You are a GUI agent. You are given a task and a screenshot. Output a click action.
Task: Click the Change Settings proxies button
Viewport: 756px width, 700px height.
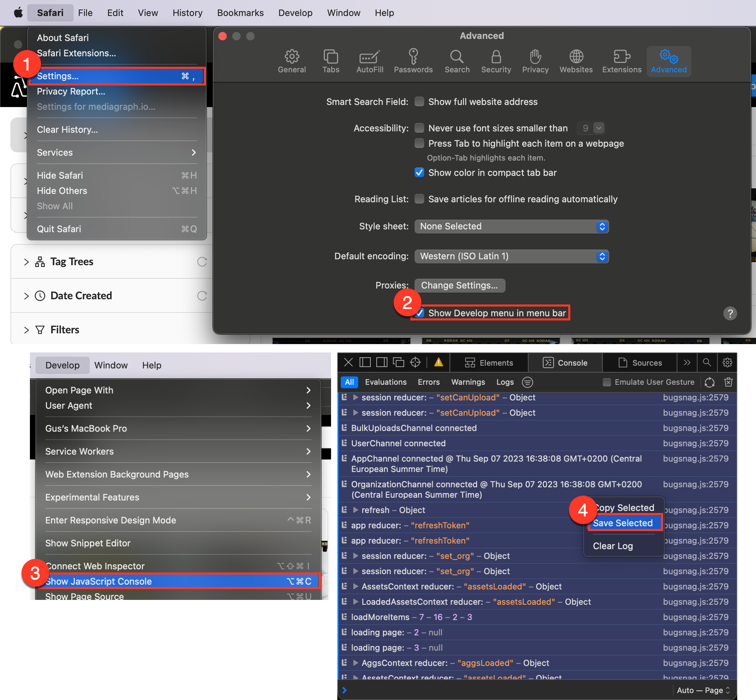pos(459,285)
